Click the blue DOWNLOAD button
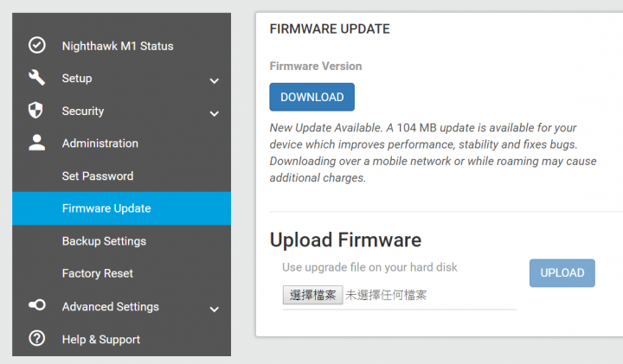This screenshot has height=364, width=623. tap(311, 97)
